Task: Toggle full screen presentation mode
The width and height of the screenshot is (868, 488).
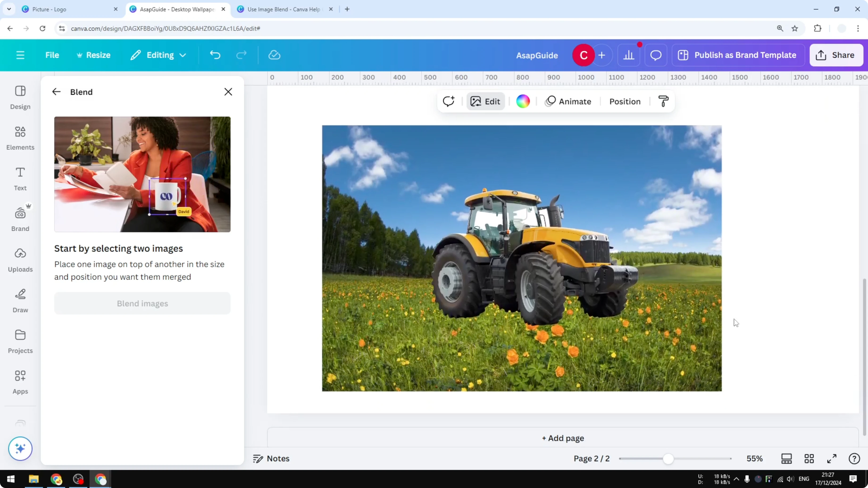Action: pos(832,458)
